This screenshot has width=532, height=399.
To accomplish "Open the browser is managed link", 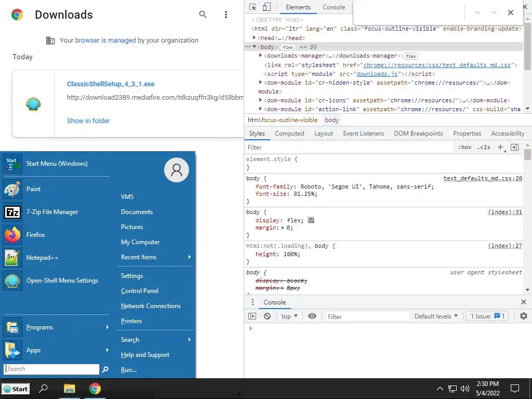I will click(105, 41).
